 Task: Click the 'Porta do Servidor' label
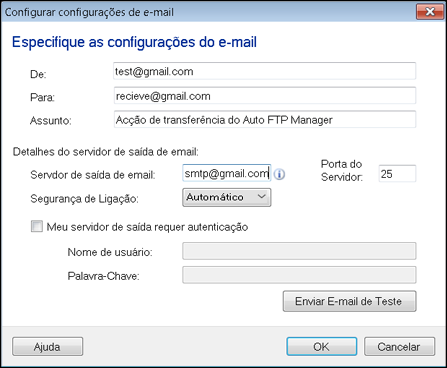click(342, 170)
